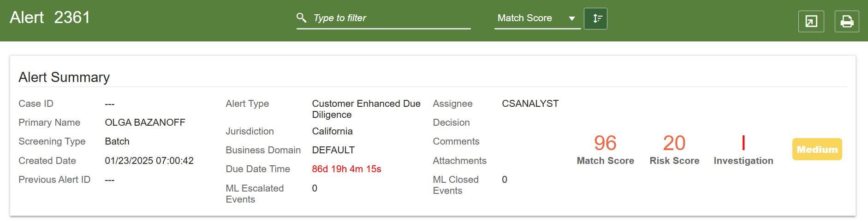Image resolution: width=868 pixels, height=221 pixels.
Task: Click the Alert Summary heading
Action: pyautogui.click(x=64, y=77)
